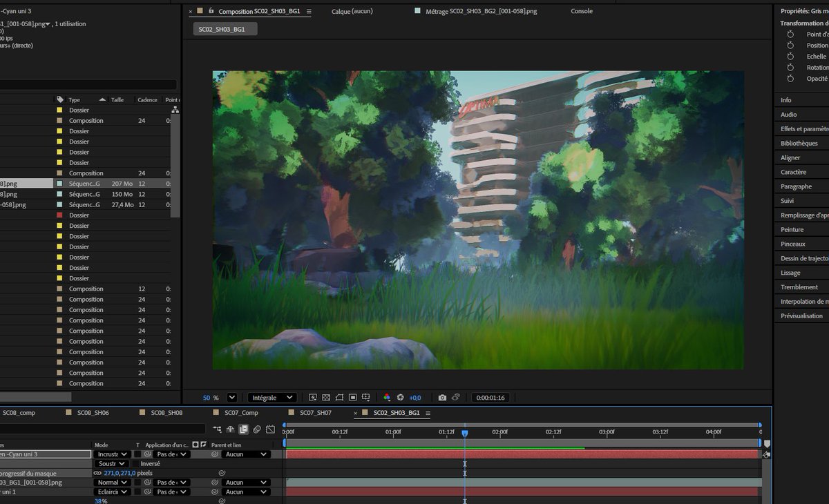Open the Incrusta blending mode dropdown
The image size is (829, 504).
112,454
